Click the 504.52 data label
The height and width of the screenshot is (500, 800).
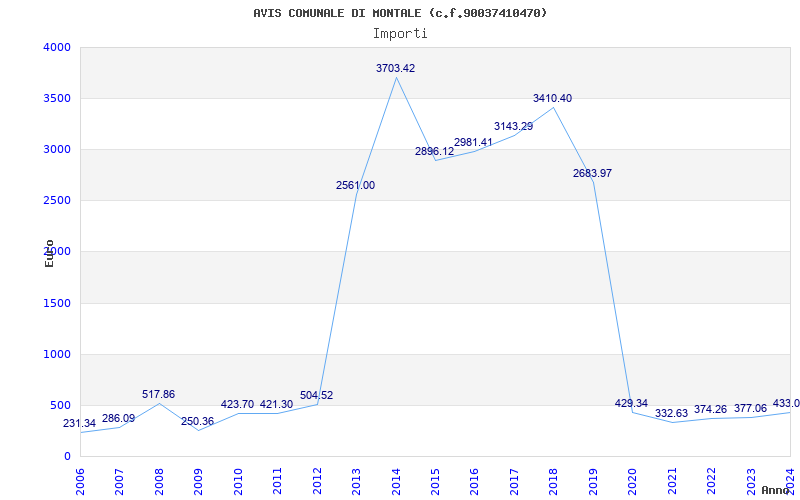pyautogui.click(x=316, y=395)
